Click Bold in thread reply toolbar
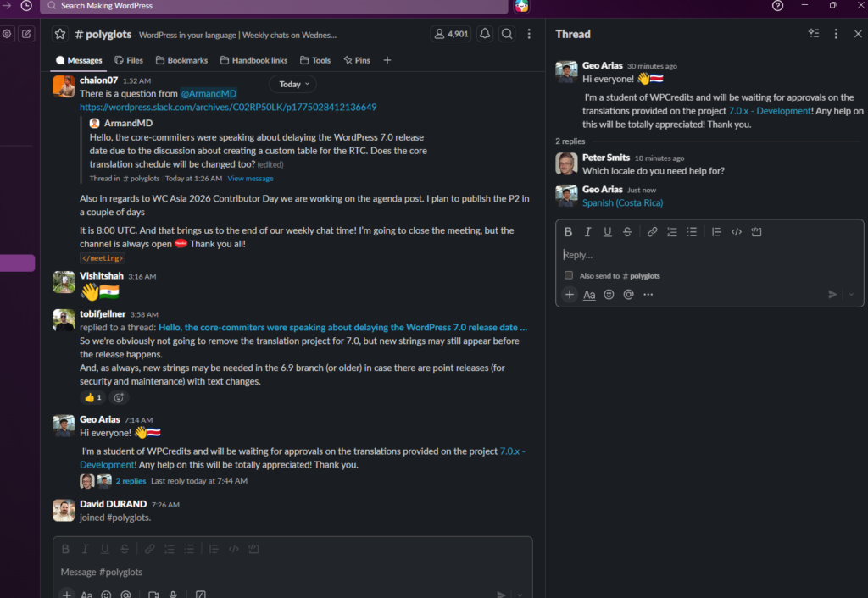 click(568, 232)
